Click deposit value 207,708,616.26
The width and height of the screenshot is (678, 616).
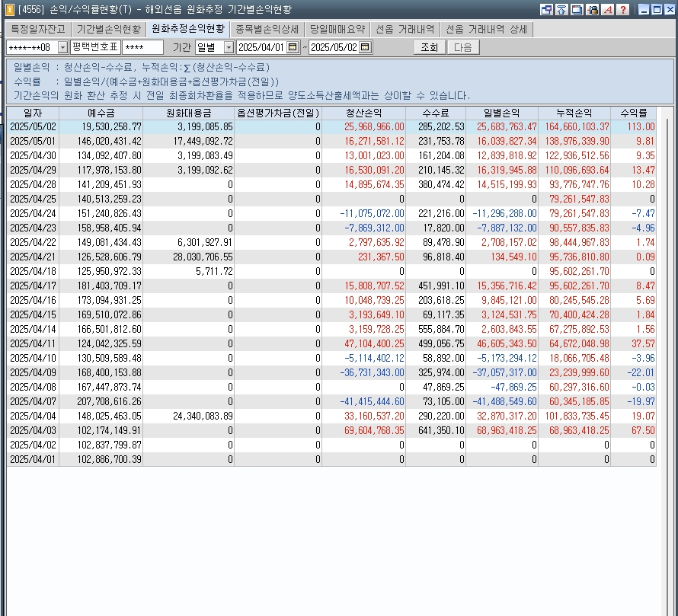click(x=109, y=401)
